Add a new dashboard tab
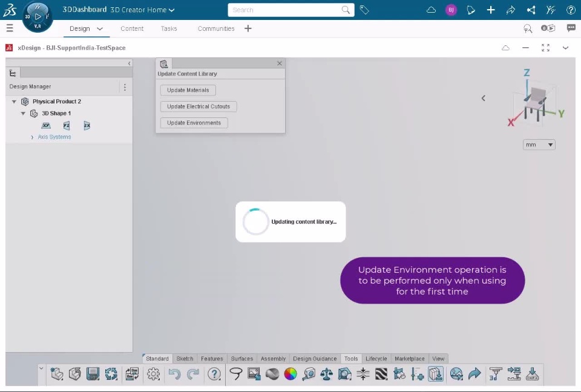The width and height of the screenshot is (581, 392). 248,28
